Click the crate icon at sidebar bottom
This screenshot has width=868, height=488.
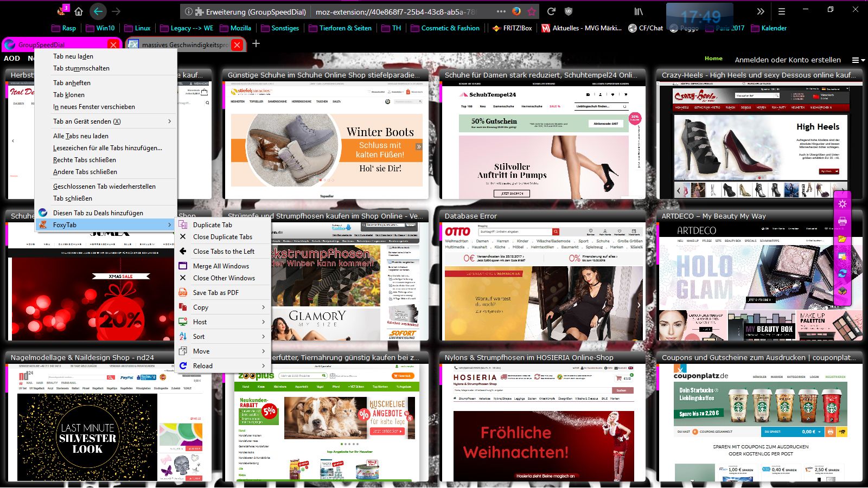click(842, 291)
